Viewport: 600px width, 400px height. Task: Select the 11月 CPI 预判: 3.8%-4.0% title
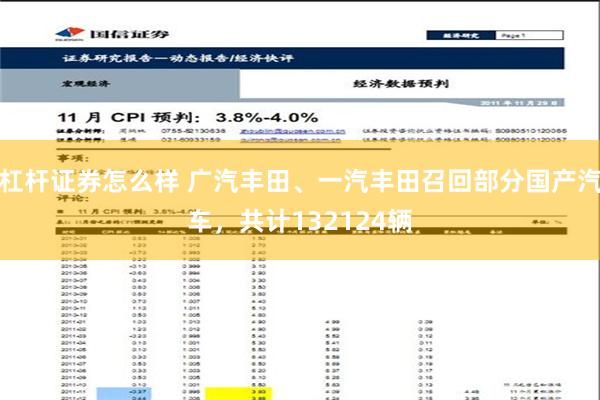coord(188,117)
